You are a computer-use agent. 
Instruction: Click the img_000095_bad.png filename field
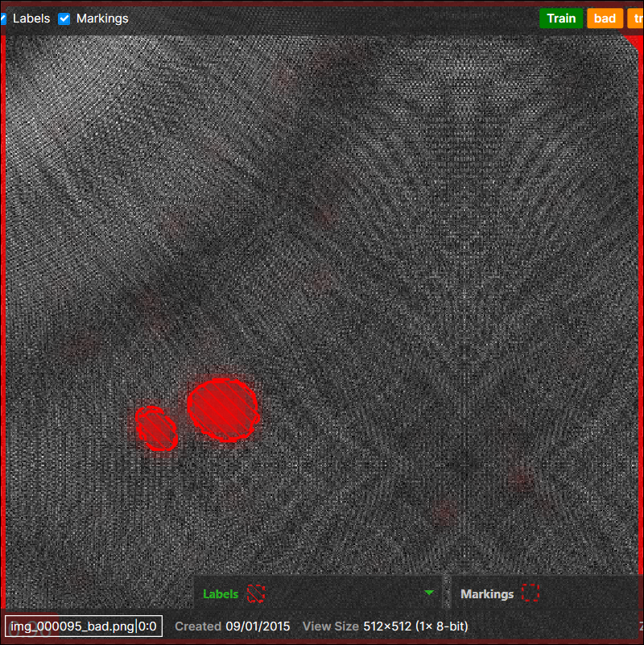point(72,626)
